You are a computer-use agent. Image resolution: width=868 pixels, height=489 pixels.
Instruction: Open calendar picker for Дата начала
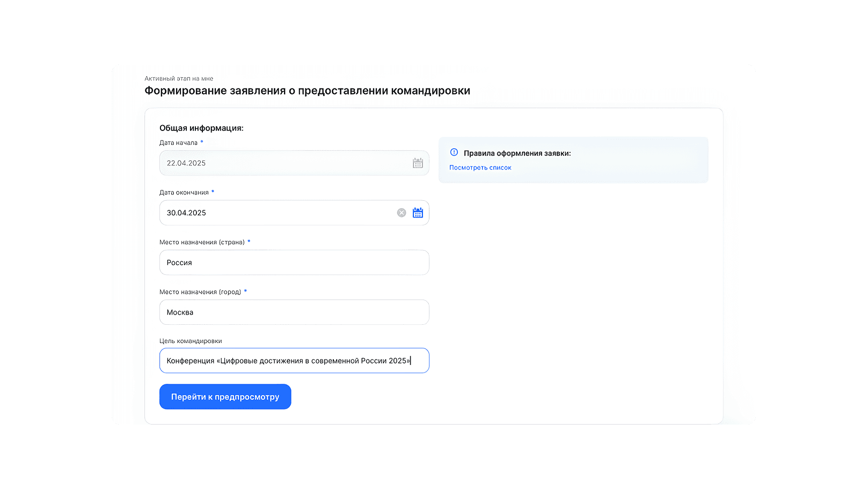pos(418,163)
